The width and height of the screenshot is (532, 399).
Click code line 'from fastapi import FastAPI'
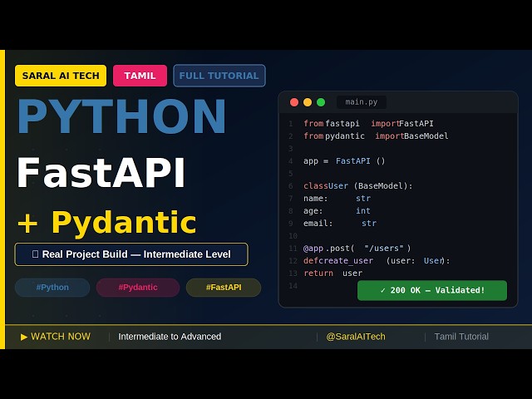click(x=368, y=124)
